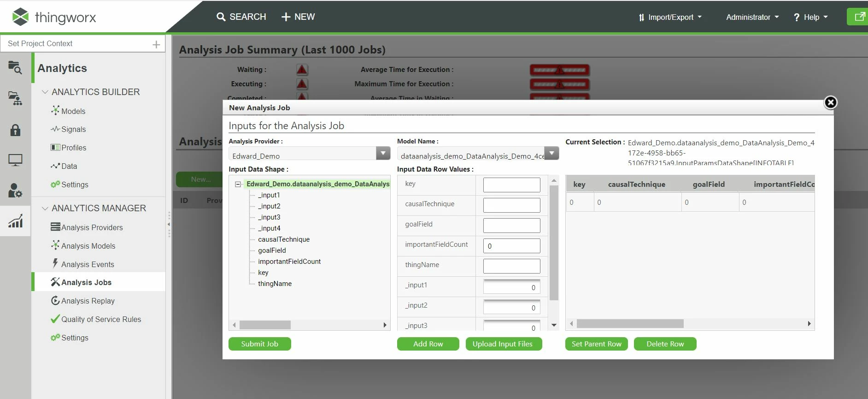Add project context with plus icon

tap(156, 44)
